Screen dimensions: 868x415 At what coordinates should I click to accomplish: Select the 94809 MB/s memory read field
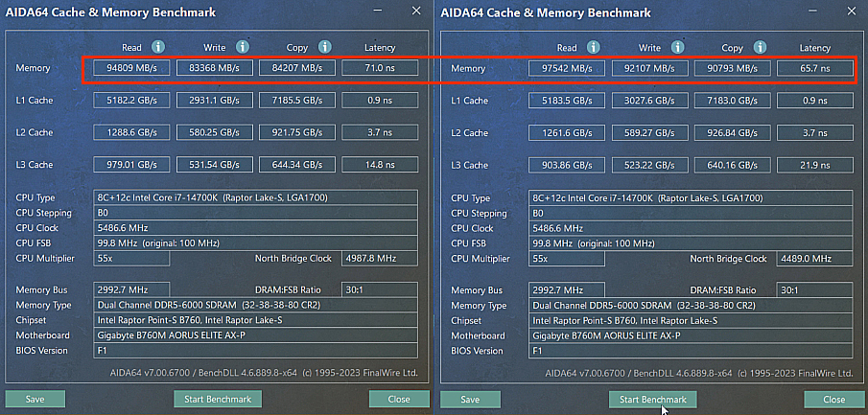pyautogui.click(x=132, y=68)
